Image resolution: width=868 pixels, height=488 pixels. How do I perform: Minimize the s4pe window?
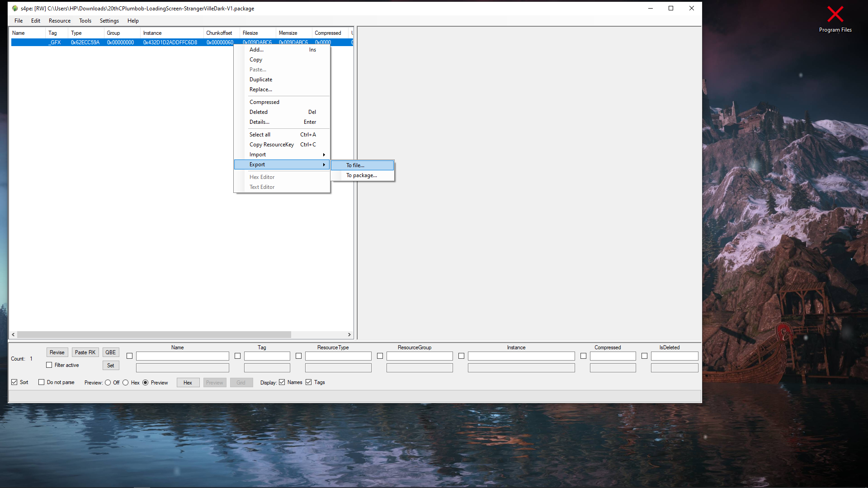[x=651, y=8]
